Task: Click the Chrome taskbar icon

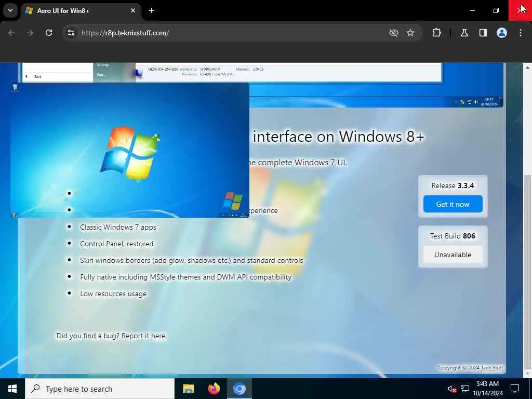Action: (x=239, y=389)
